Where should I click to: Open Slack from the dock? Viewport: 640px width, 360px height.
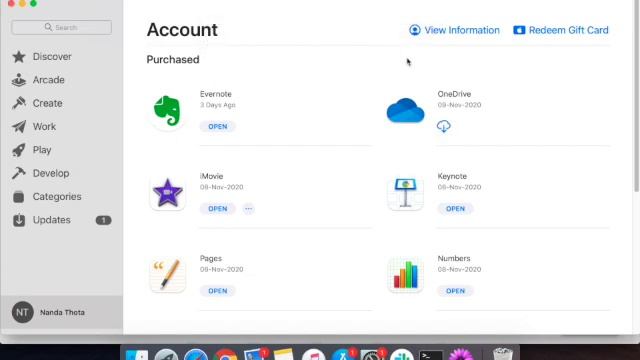402,355
